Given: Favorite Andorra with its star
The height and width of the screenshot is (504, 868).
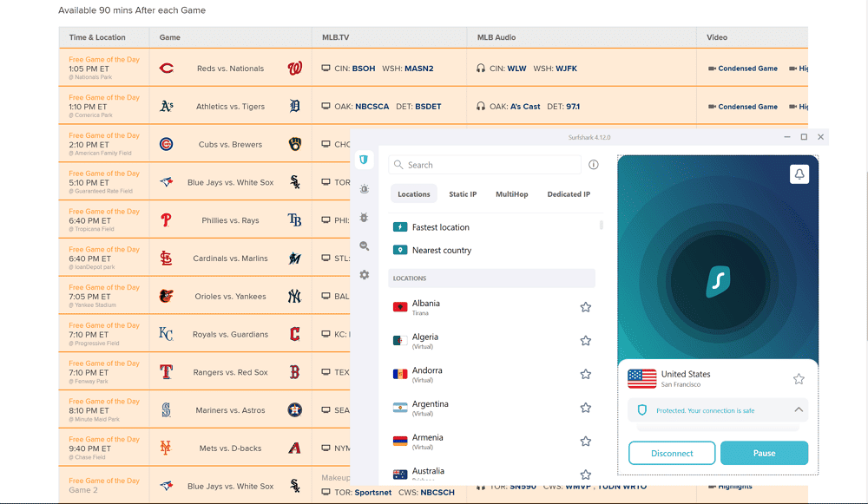Looking at the screenshot, I should click(586, 375).
